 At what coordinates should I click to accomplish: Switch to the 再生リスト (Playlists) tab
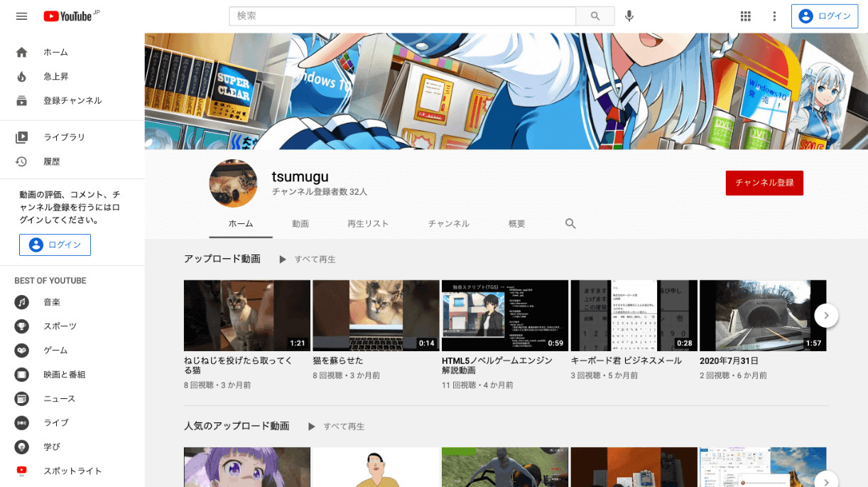pos(367,223)
